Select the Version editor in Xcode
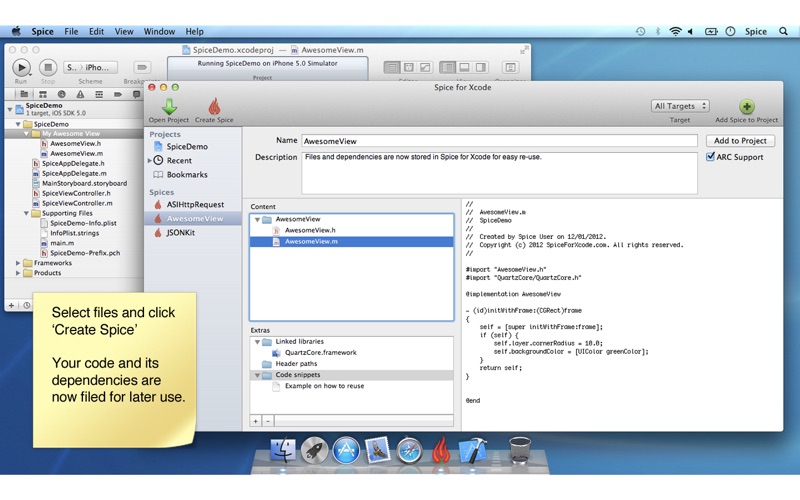800x500 pixels. click(425, 67)
